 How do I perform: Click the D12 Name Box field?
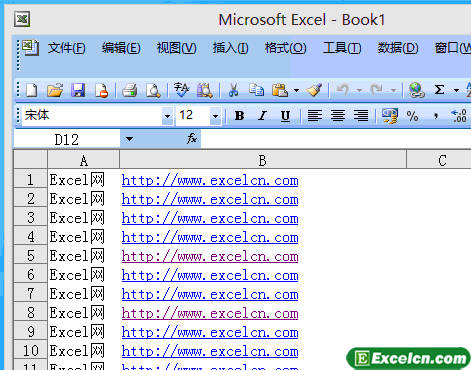click(x=67, y=139)
